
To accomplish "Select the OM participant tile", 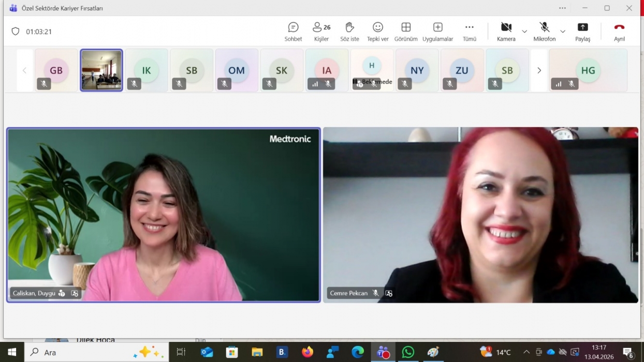I will pos(237,70).
